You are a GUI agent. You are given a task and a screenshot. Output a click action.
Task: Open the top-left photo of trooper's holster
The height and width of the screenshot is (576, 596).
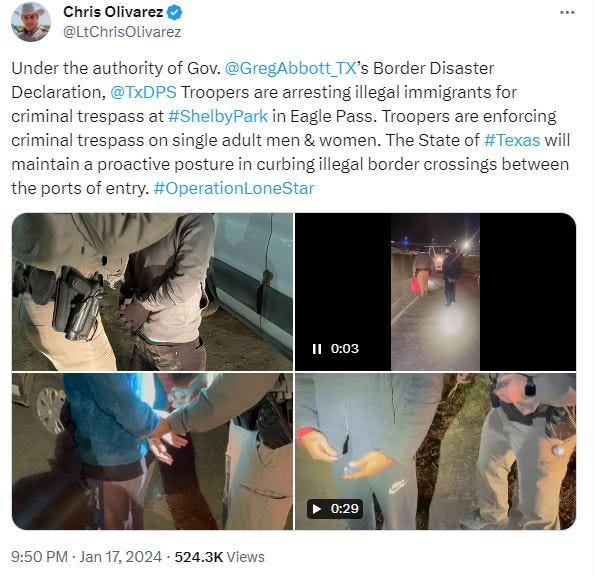pos(152,292)
